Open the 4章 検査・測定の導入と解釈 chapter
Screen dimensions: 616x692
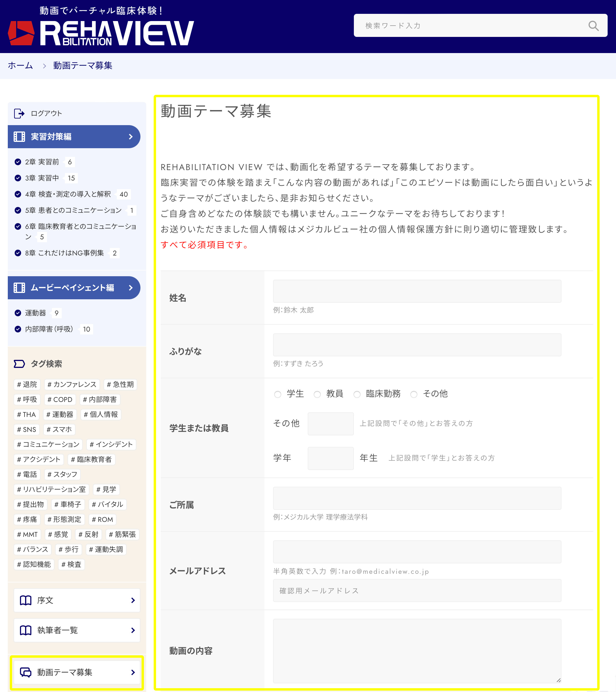[68, 194]
